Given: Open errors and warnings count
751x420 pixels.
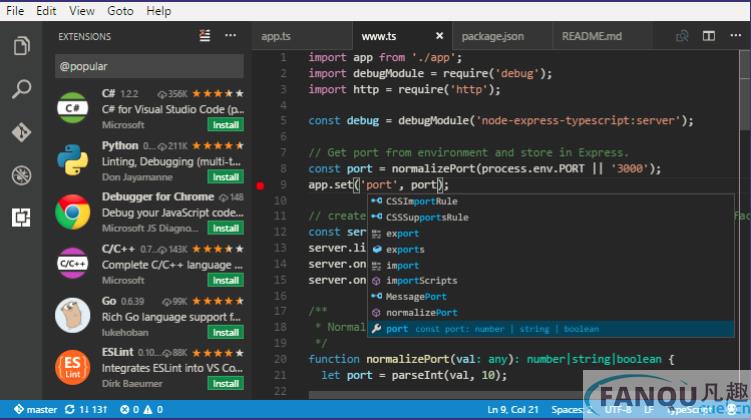Looking at the screenshot, I should [141, 409].
